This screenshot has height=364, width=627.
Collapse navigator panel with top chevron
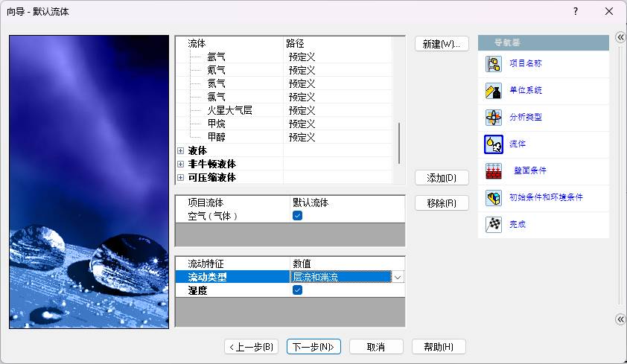click(x=620, y=37)
